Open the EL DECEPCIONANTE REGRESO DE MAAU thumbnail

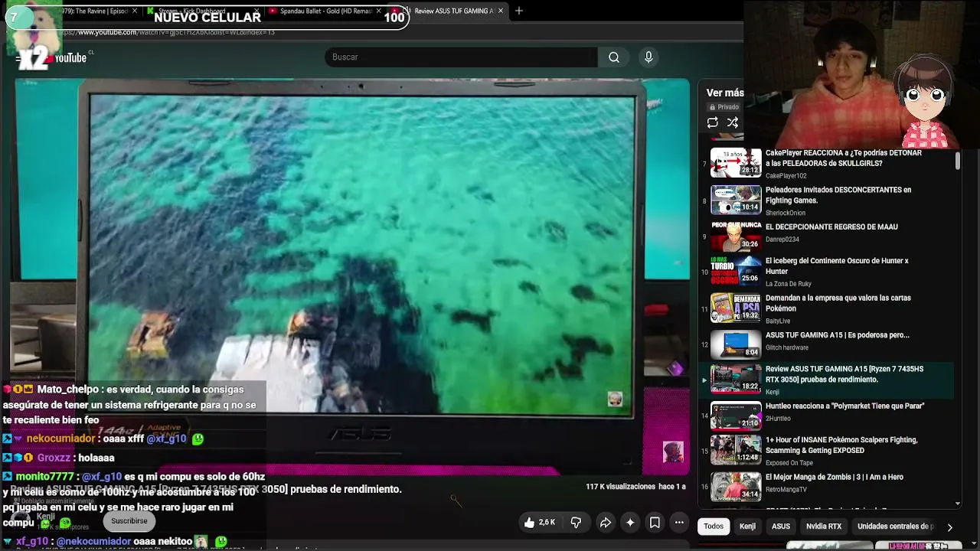(x=736, y=236)
